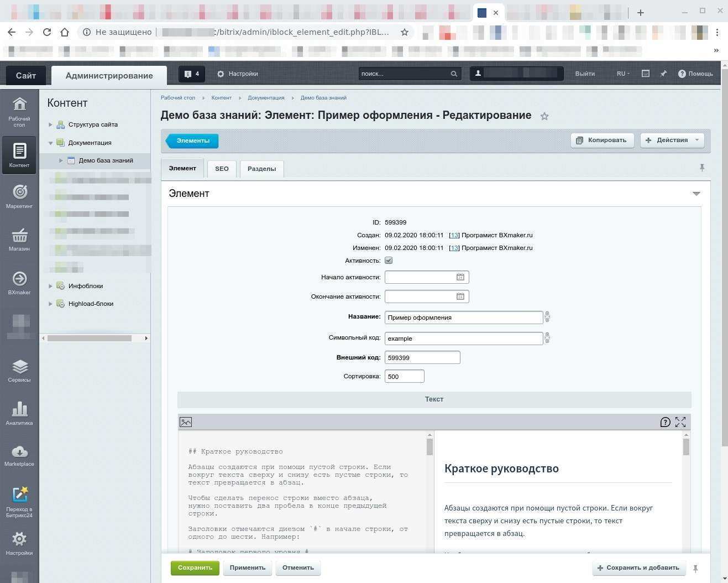
Task: Select the Магазин icon in the sidebar
Action: pos(19,238)
